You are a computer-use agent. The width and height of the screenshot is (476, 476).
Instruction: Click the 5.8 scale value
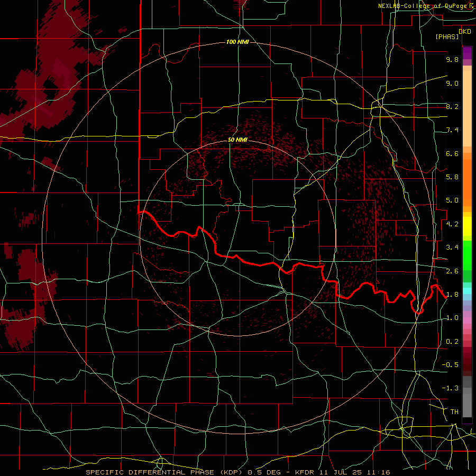click(452, 177)
